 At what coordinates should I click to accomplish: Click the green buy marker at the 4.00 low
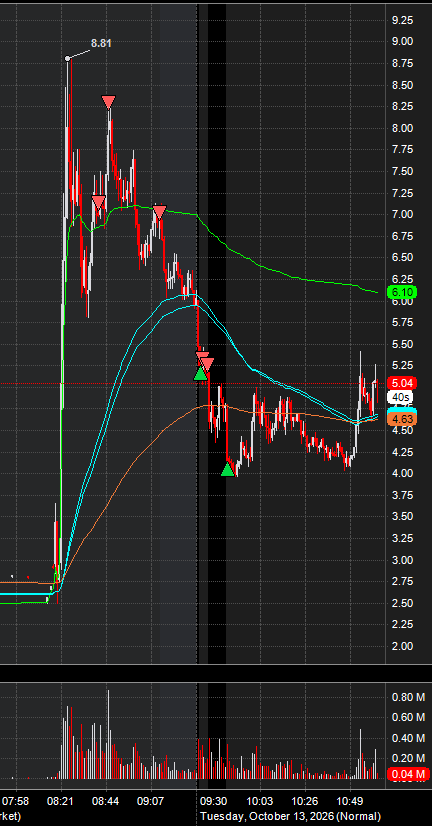228,469
